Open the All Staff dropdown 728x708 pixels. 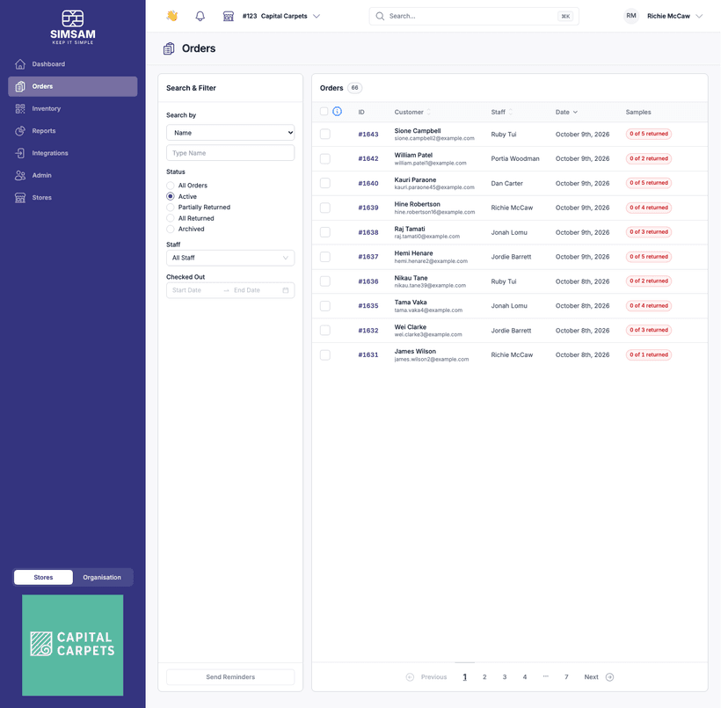[x=230, y=258]
